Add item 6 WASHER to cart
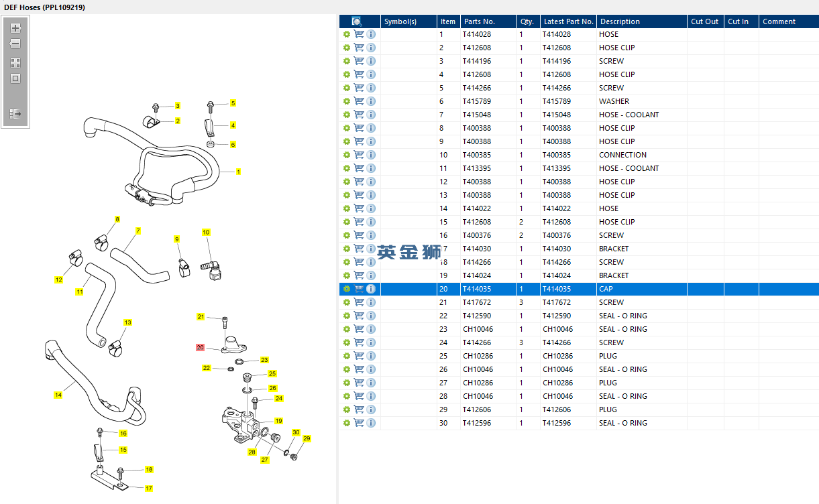The width and height of the screenshot is (819, 504). (x=359, y=101)
